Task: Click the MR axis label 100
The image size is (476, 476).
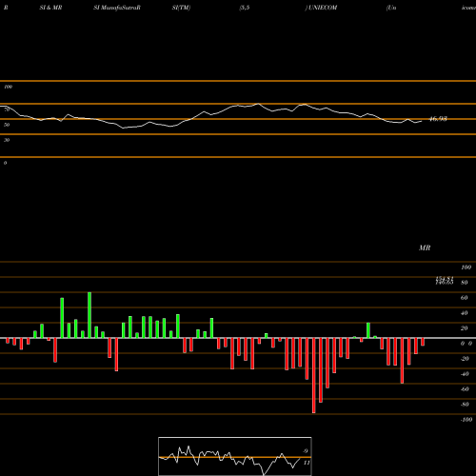Action: tap(466, 268)
